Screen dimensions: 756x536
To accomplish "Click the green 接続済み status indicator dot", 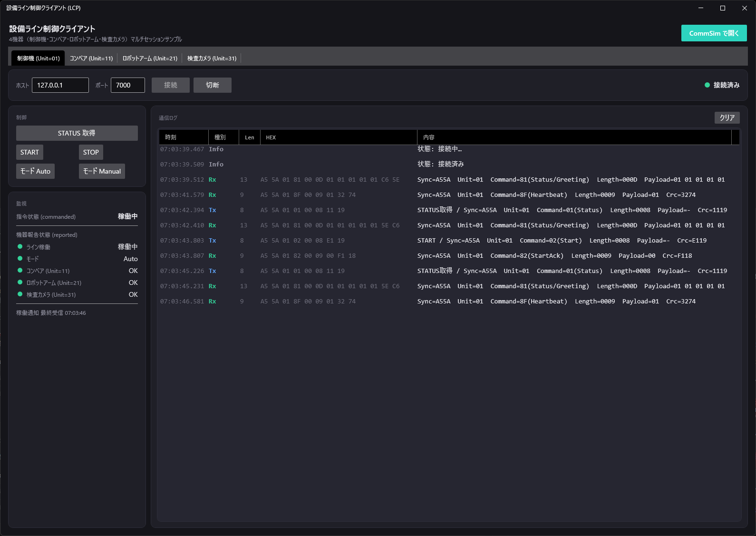I will coord(707,85).
